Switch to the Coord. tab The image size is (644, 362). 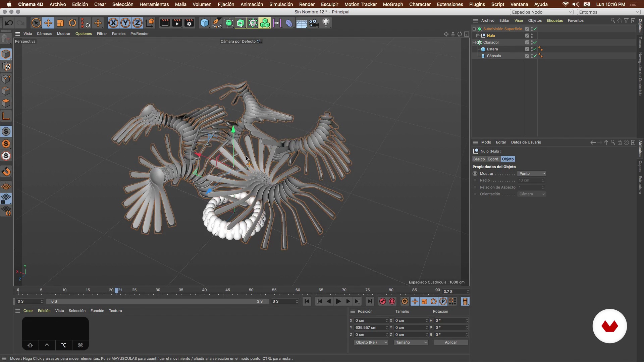coord(493,159)
